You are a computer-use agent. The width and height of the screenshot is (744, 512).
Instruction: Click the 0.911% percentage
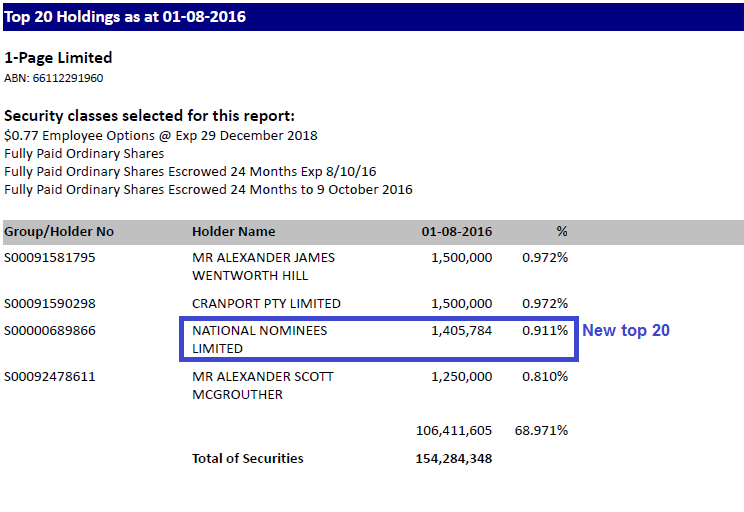(x=545, y=331)
